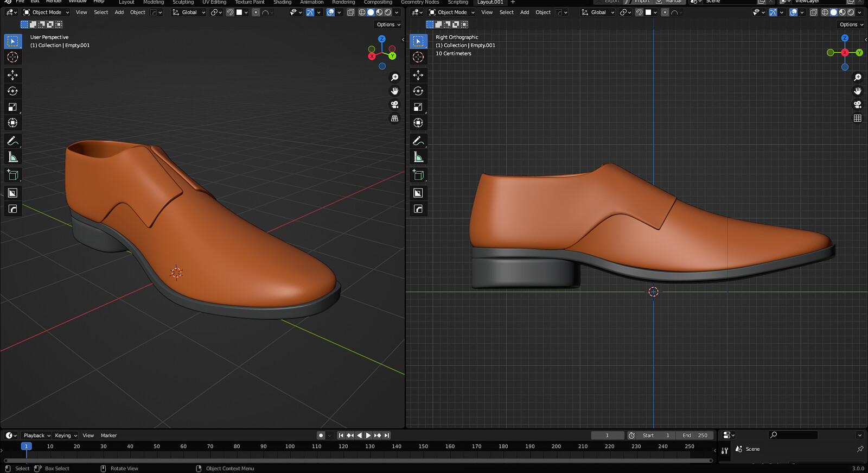Open Marker menu in timeline header
The image size is (868, 473).
click(108, 436)
